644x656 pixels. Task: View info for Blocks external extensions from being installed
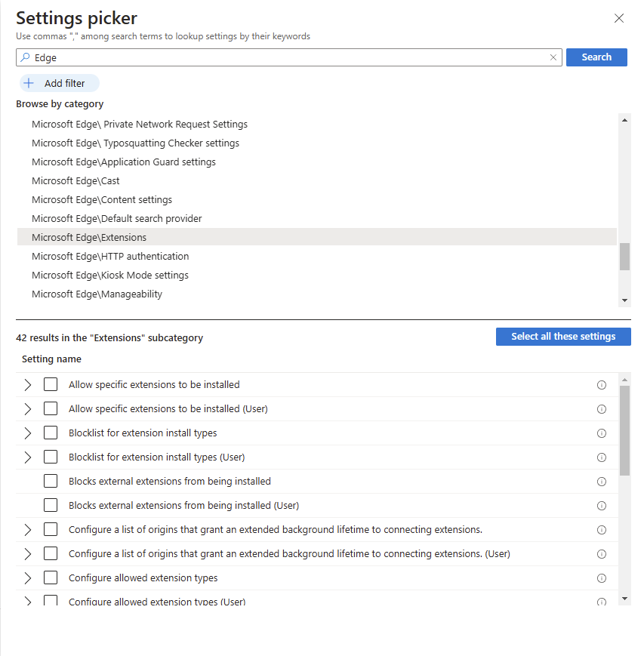[601, 482]
